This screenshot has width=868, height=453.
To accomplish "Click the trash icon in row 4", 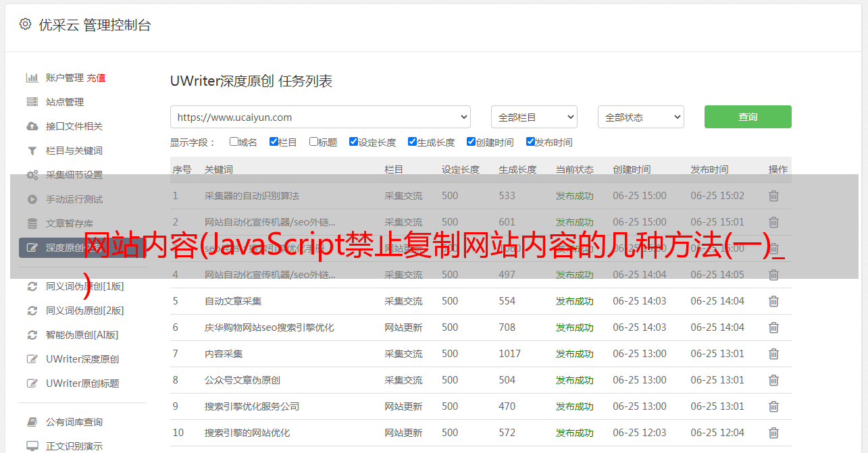I will coord(774,275).
